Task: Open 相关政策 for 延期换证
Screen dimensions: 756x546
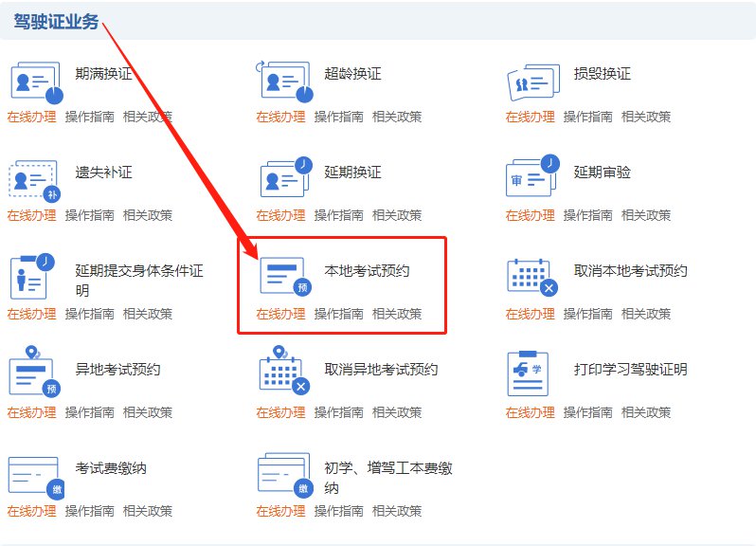Action: point(397,215)
